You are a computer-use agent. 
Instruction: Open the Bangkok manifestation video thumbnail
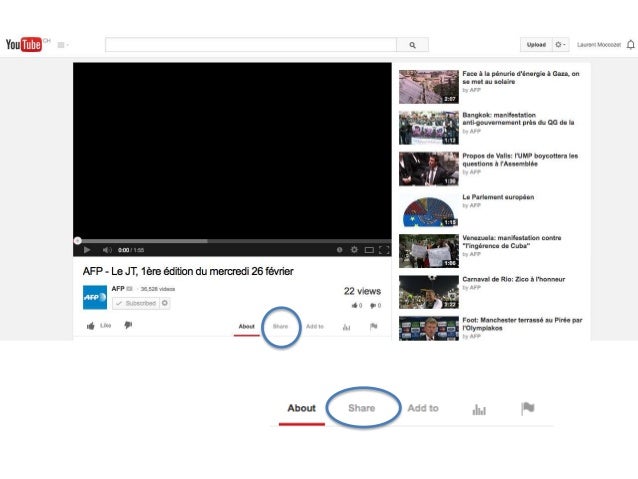click(428, 128)
